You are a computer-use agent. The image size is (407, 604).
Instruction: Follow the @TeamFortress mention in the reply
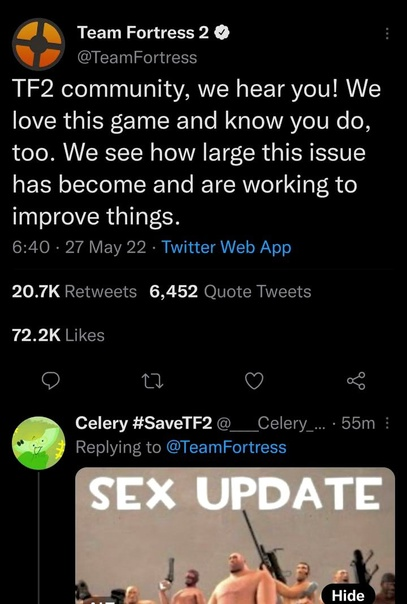click(x=226, y=447)
